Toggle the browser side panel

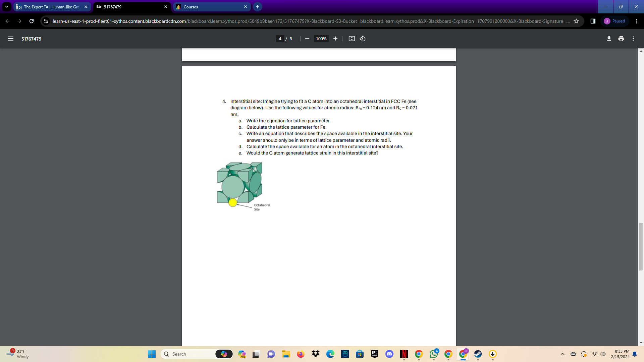click(592, 21)
